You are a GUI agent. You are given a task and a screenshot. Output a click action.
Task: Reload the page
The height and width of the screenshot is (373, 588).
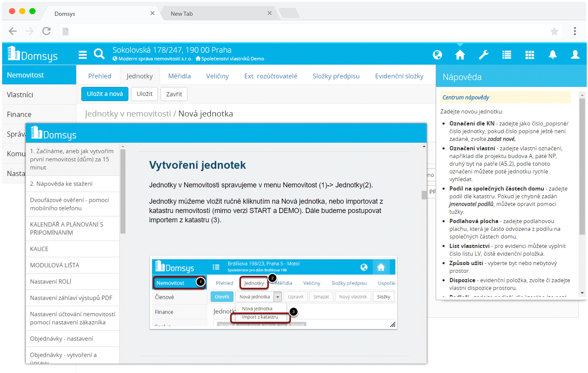click(46, 31)
